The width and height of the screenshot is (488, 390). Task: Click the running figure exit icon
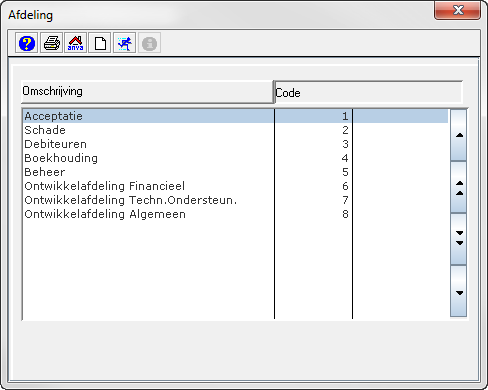click(124, 43)
